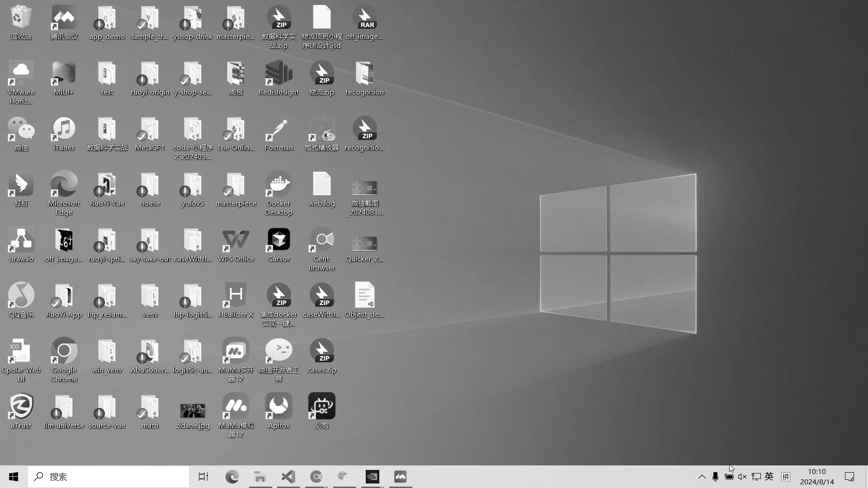Select the cases.zip archive
Screen dimensions: 868x488
(321, 356)
